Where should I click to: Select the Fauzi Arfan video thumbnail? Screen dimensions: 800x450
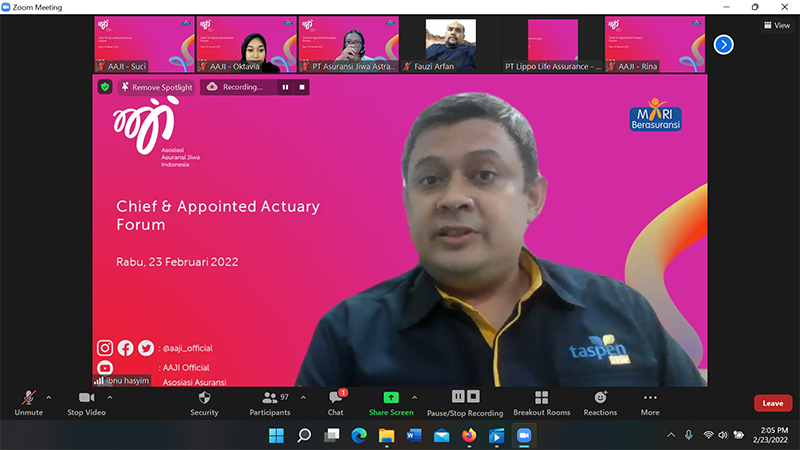(451, 44)
